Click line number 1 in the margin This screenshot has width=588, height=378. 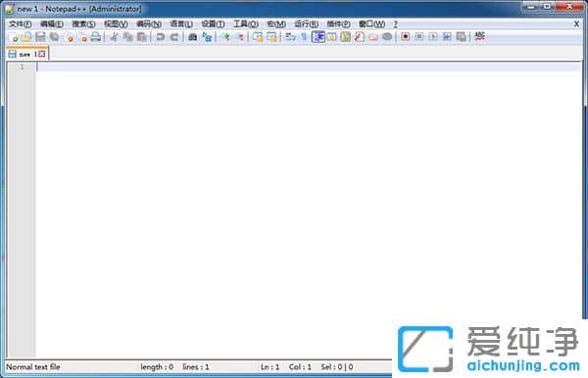pos(22,67)
